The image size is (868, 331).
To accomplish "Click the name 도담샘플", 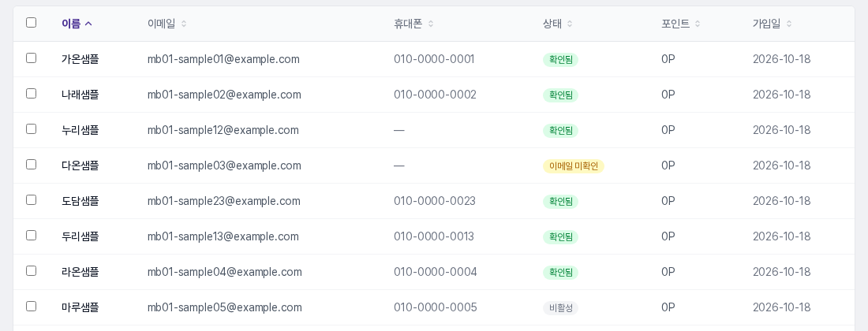I will [80, 201].
